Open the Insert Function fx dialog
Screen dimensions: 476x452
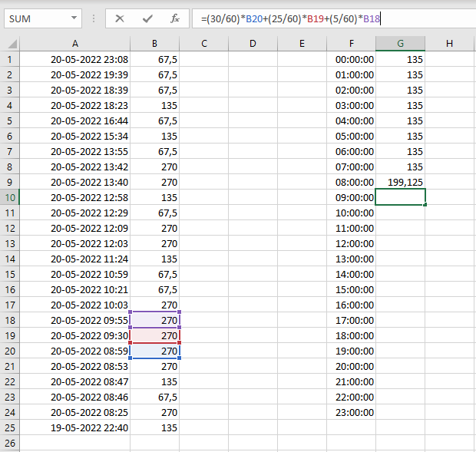175,19
